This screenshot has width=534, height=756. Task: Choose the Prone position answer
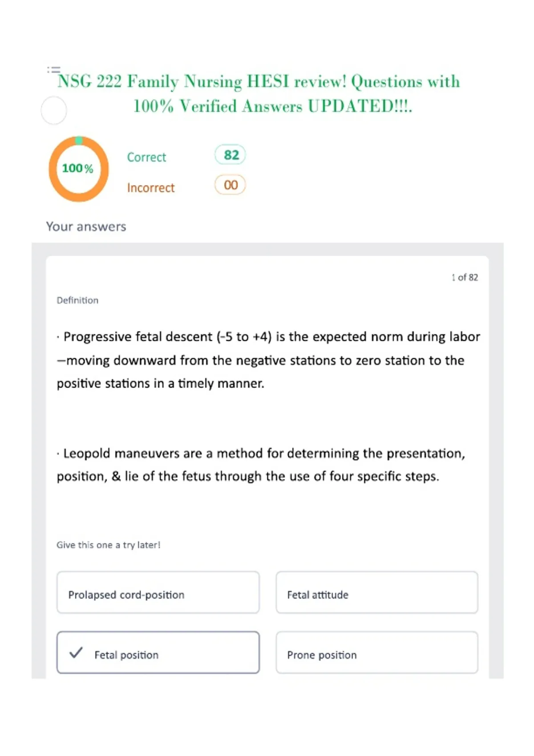tap(377, 652)
